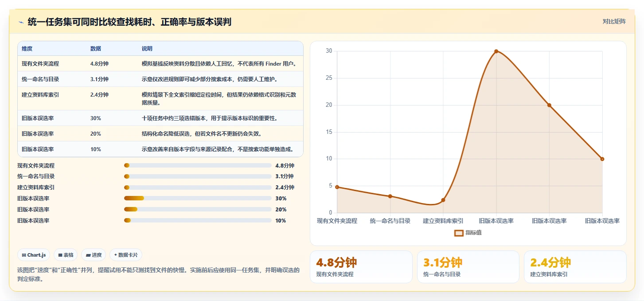
Task: Select the 进度 chip
Action: point(94,255)
